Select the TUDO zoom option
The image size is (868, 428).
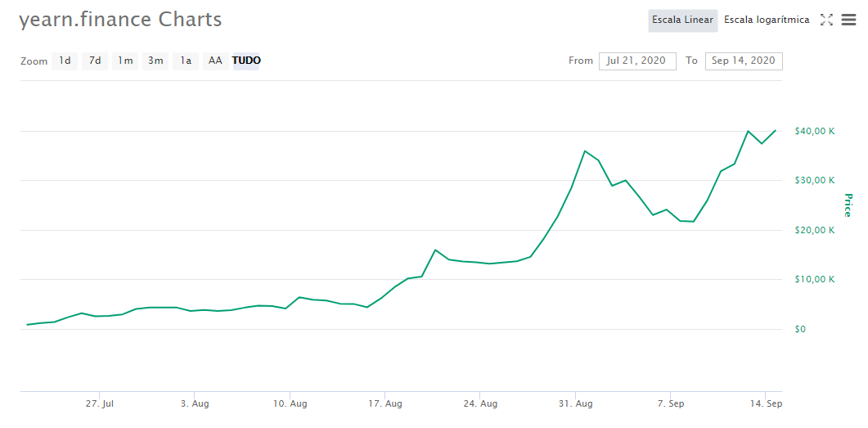(x=246, y=61)
